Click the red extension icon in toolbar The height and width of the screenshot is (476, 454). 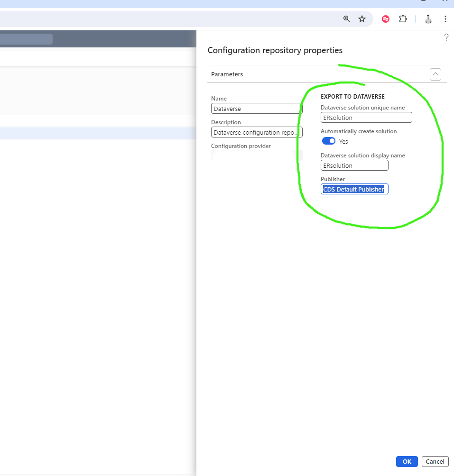point(386,19)
